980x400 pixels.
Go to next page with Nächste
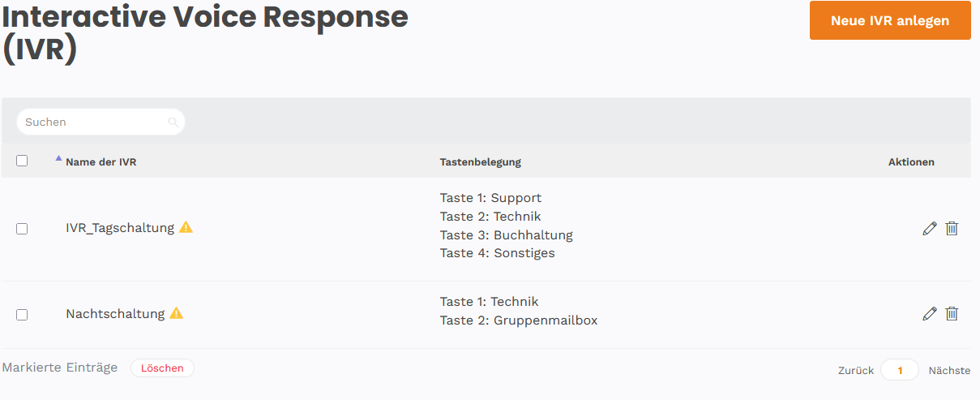pyautogui.click(x=949, y=370)
